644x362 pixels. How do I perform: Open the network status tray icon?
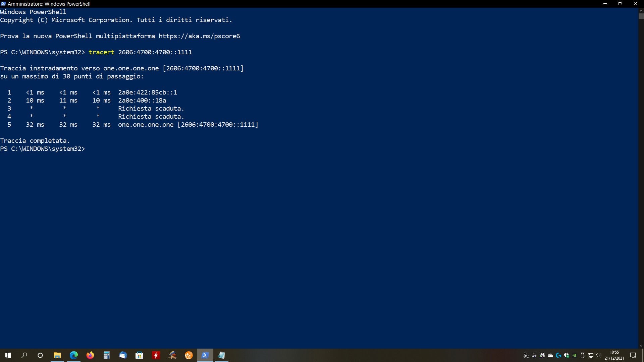coord(591,355)
